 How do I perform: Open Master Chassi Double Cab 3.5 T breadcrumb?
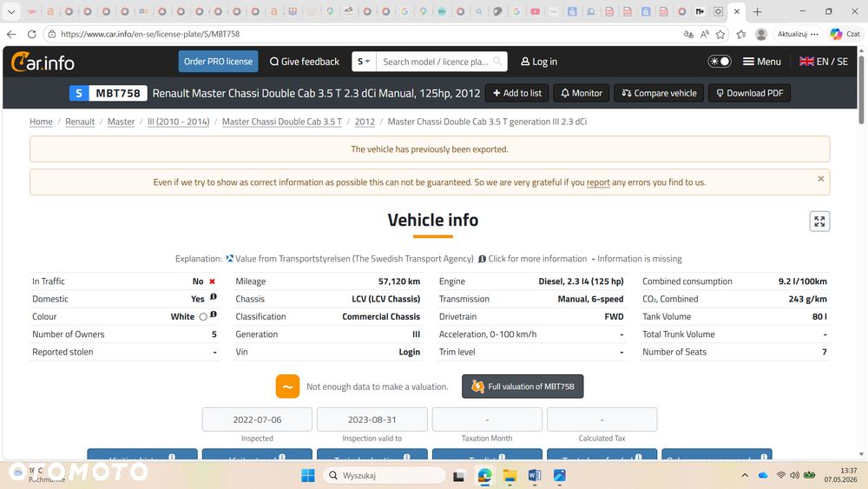(282, 122)
